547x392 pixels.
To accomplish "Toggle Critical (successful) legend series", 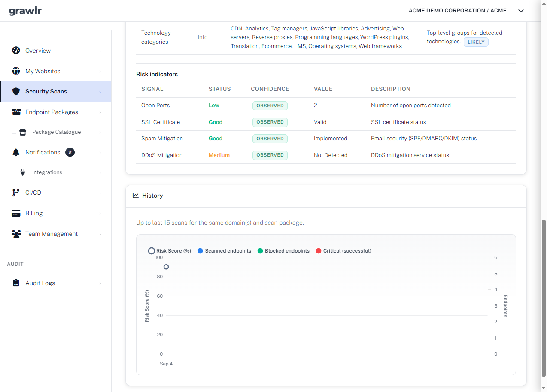I will [x=343, y=251].
